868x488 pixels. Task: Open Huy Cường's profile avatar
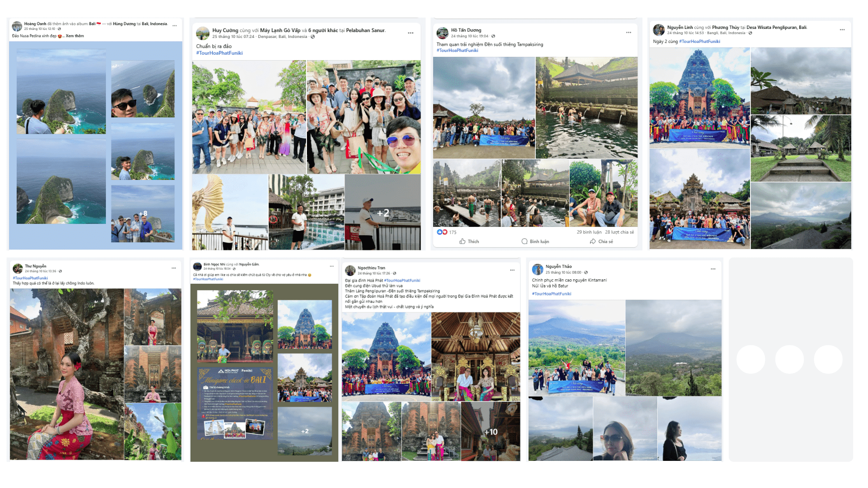pos(203,33)
